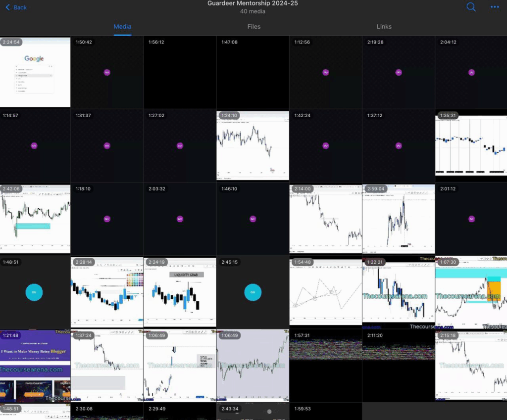Open the 2:28:14 video showing the color palette
The height and width of the screenshot is (420, 507).
click(107, 292)
